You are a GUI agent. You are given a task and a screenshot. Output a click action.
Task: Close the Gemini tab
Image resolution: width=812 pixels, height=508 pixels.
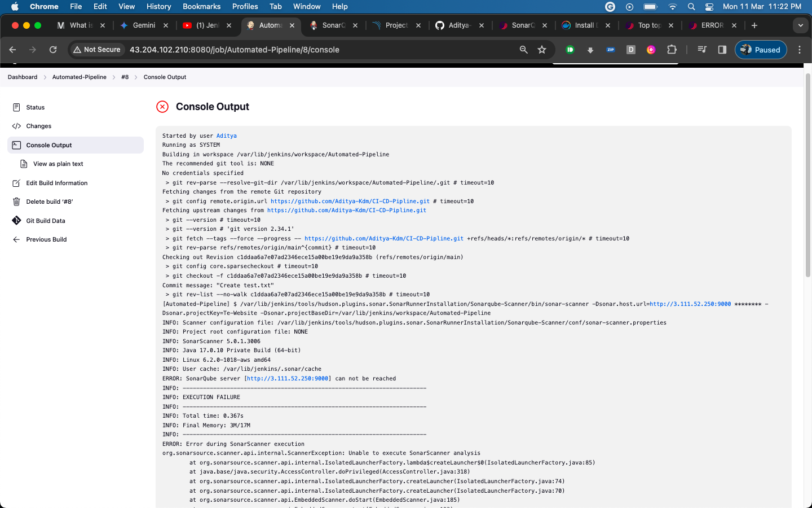(x=166, y=25)
